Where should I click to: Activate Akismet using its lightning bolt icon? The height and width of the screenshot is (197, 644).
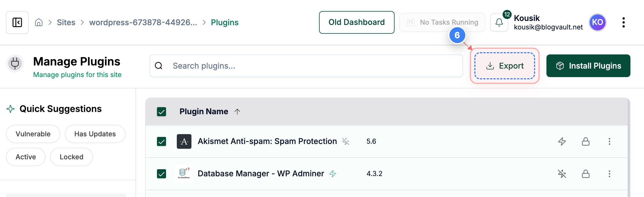562,141
